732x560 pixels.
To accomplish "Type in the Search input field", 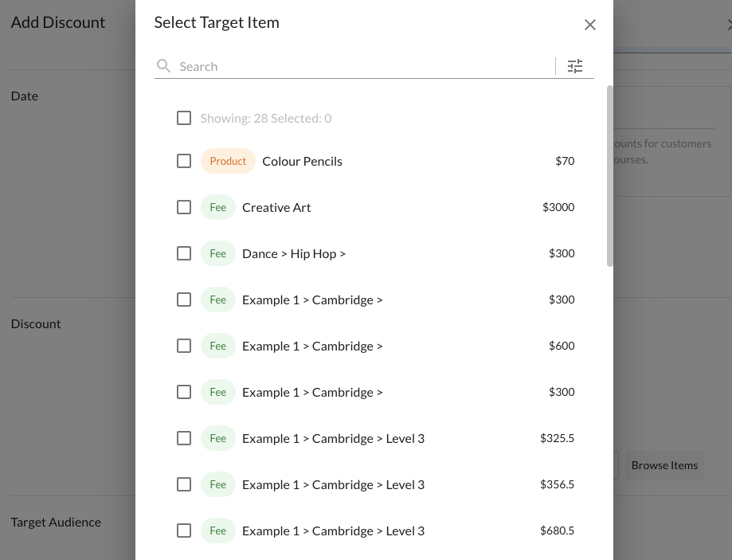I will coord(362,66).
